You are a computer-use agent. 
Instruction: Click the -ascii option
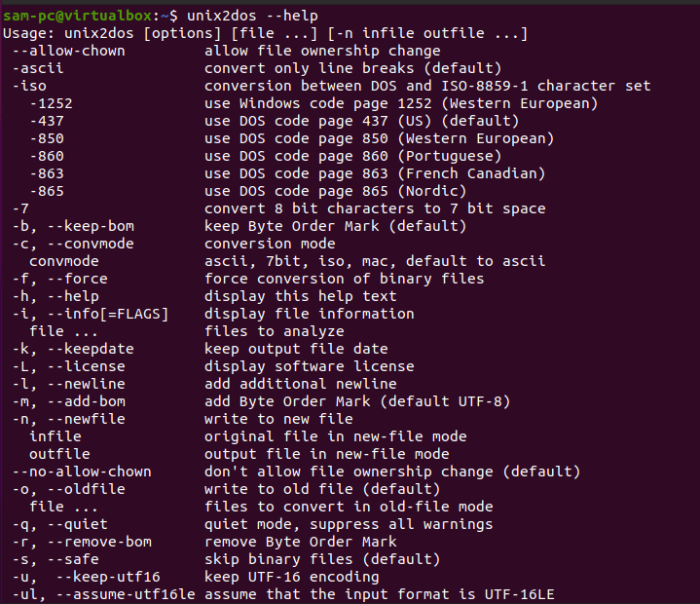click(38, 68)
